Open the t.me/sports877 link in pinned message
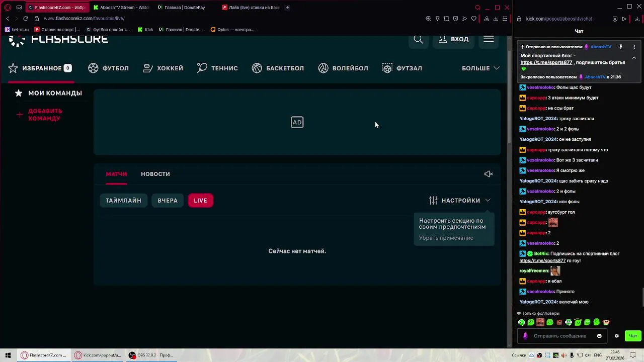The height and width of the screenshot is (362, 644). [x=546, y=63]
